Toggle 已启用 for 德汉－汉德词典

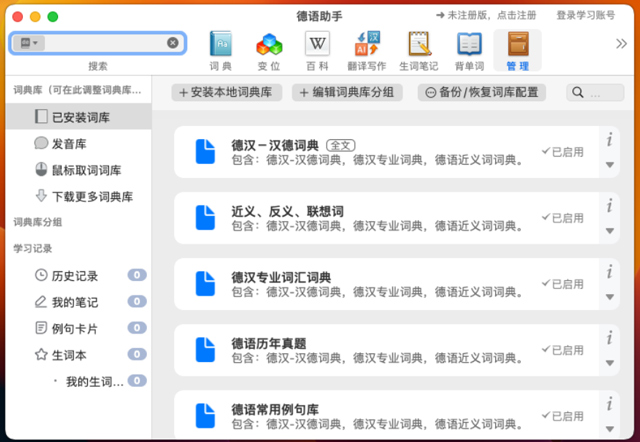[562, 152]
